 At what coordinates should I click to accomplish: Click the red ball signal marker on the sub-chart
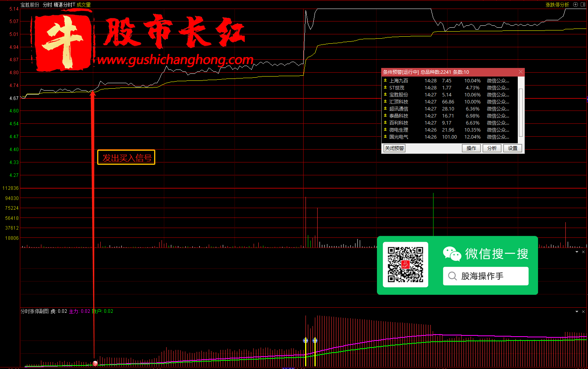click(95, 364)
